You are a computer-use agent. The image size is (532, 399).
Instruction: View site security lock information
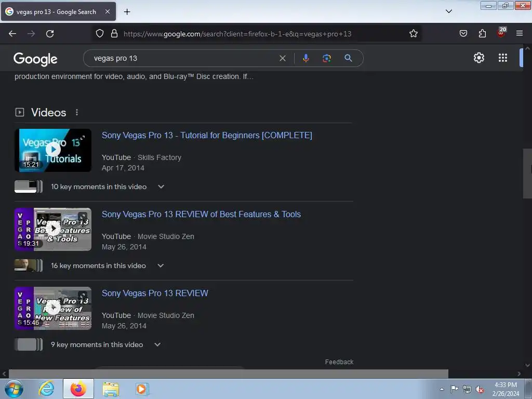(114, 34)
